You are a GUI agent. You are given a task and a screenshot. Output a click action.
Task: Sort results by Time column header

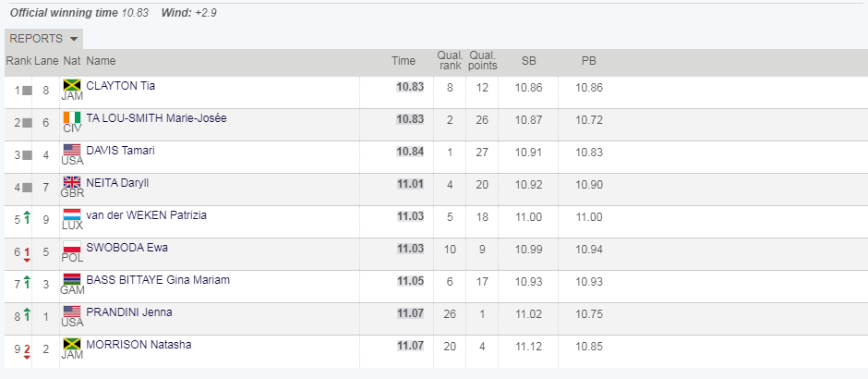tap(404, 61)
